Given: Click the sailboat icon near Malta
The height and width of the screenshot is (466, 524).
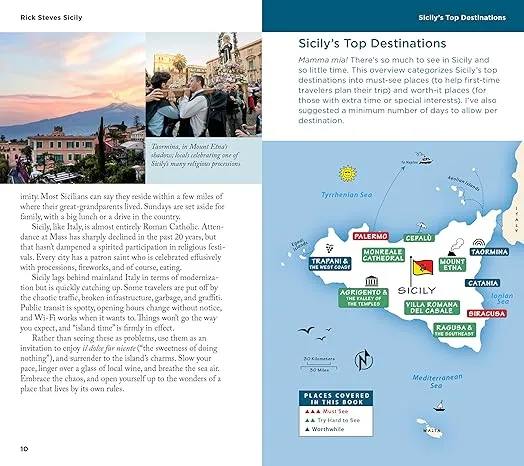Looking at the screenshot, I should [x=439, y=406].
